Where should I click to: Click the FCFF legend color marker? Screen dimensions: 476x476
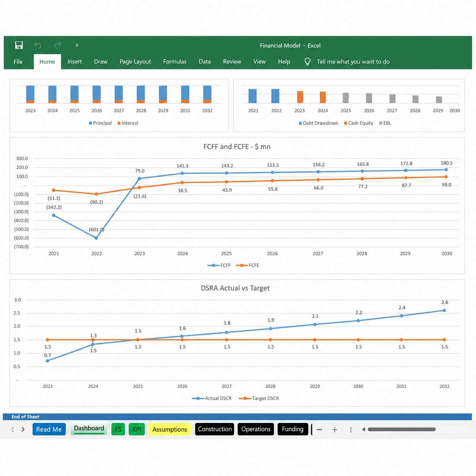coord(213,265)
